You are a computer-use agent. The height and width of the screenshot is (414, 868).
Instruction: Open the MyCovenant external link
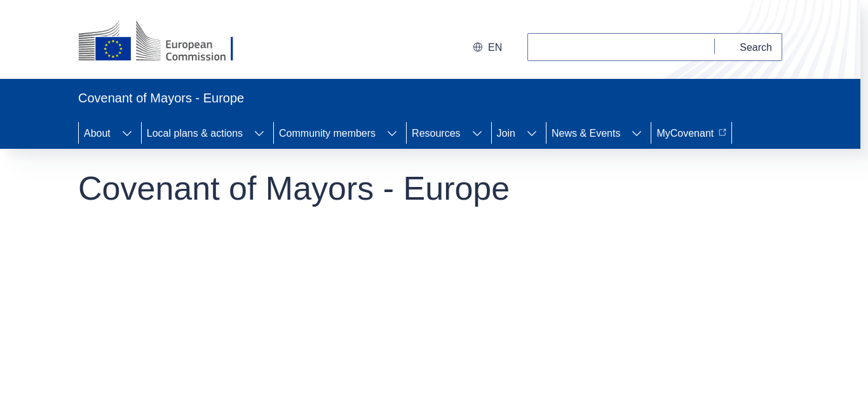(x=691, y=133)
